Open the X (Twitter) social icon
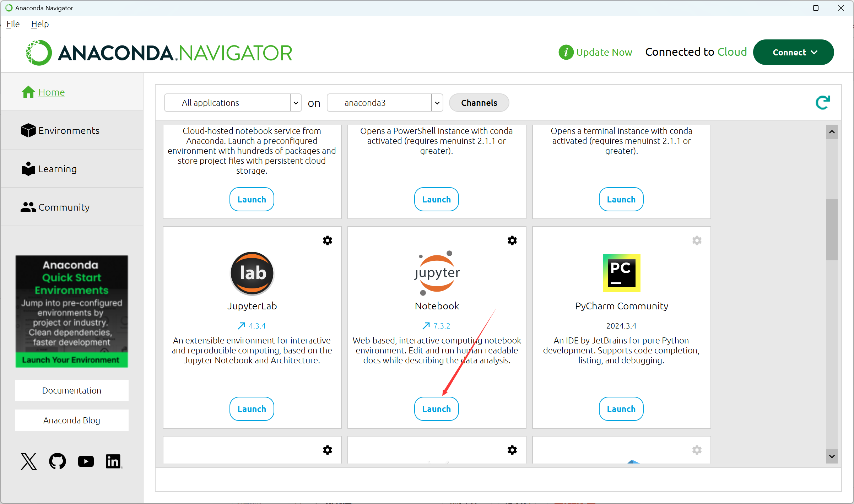 point(29,461)
